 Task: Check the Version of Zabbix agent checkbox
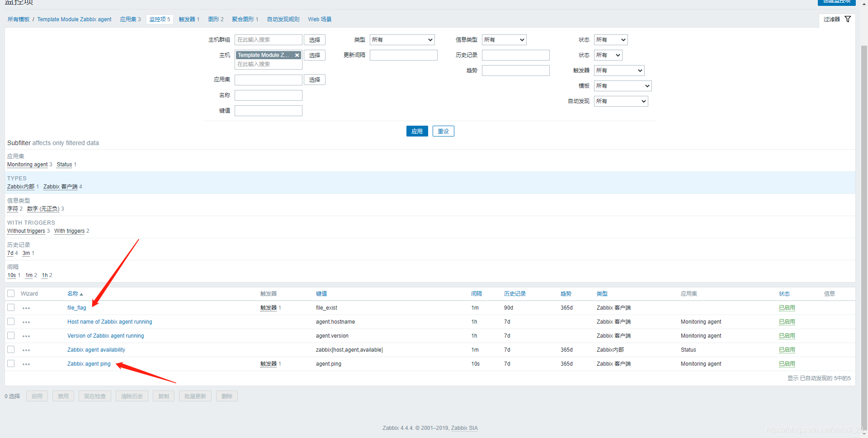[11, 335]
